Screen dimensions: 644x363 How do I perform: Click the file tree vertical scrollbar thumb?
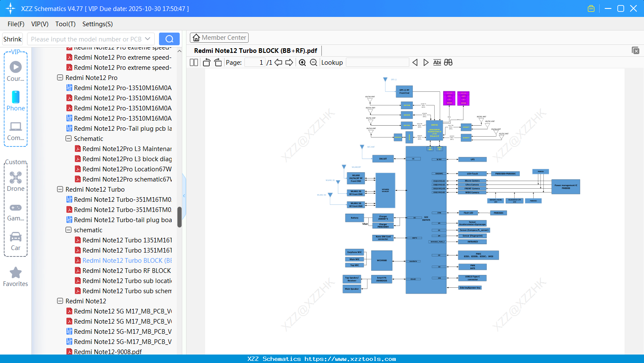[179, 217]
